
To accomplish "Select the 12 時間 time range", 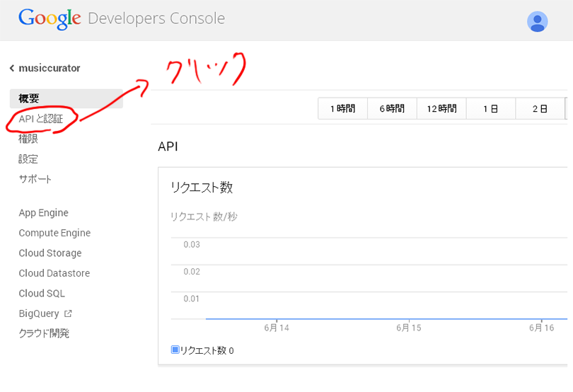I will 441,108.
